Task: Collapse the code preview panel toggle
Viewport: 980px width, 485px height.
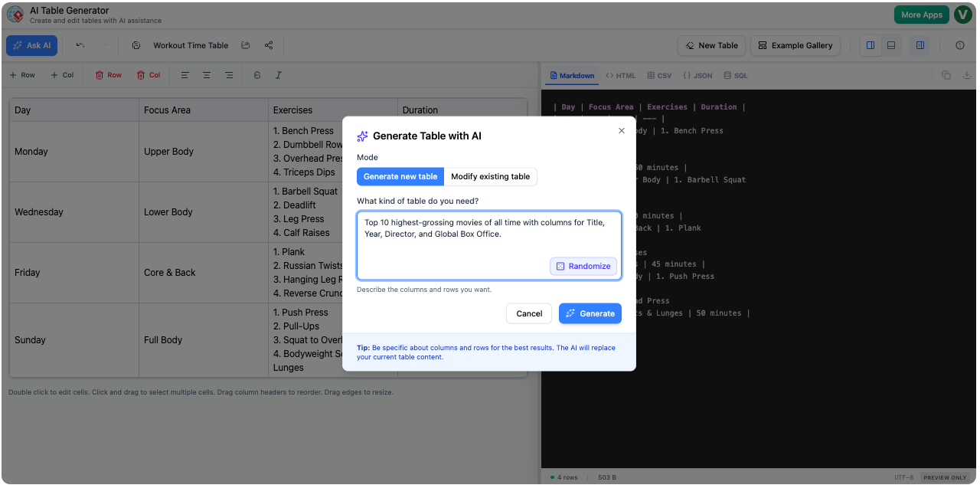Action: click(x=920, y=45)
